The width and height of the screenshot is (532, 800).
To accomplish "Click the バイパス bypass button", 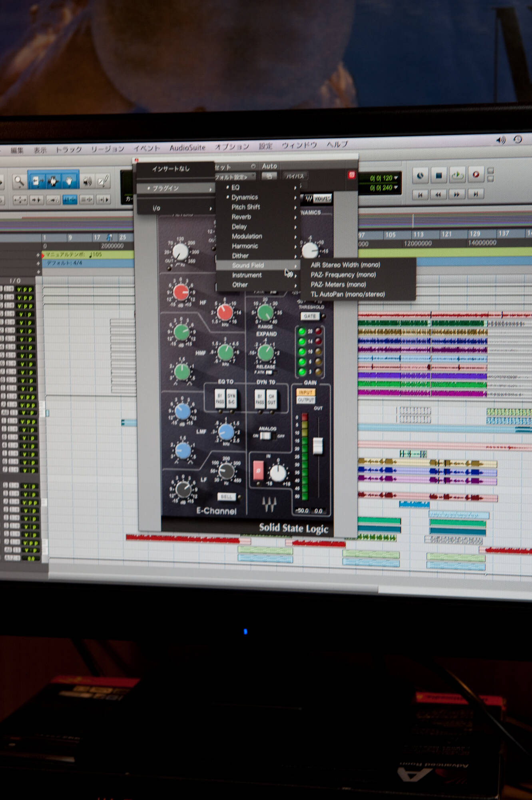I will [295, 176].
